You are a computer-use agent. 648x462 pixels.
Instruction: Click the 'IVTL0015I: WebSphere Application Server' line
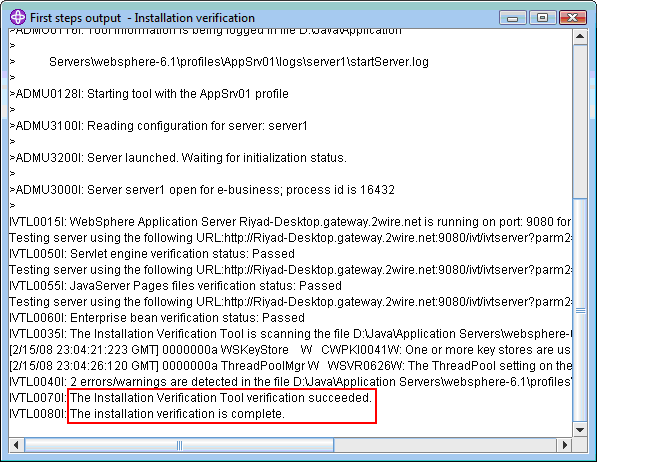[x=290, y=222]
